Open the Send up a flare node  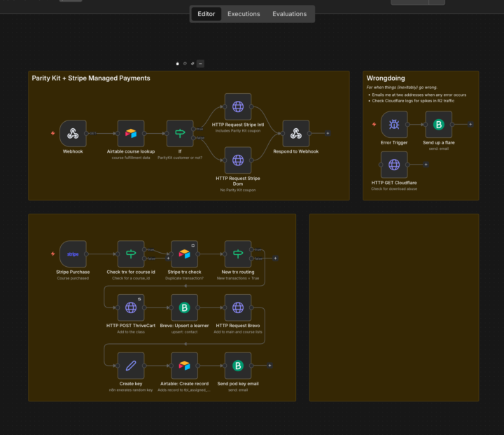(439, 125)
